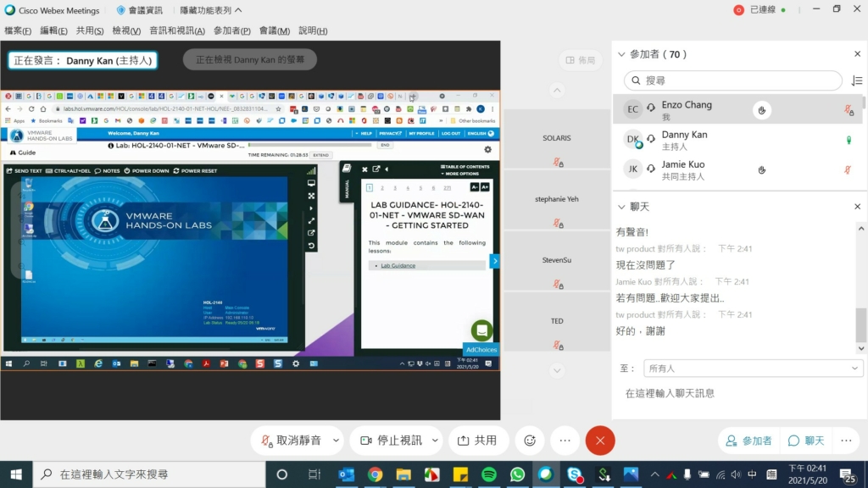
Task: Close the 聊天 panel
Action: 858,207
